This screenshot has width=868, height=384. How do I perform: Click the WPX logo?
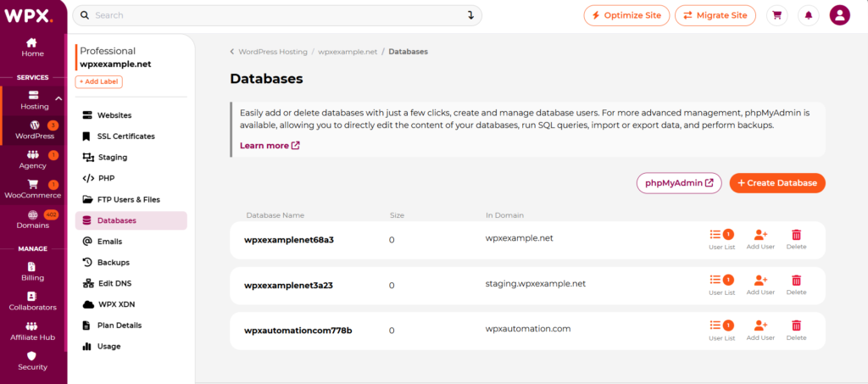[x=29, y=15]
